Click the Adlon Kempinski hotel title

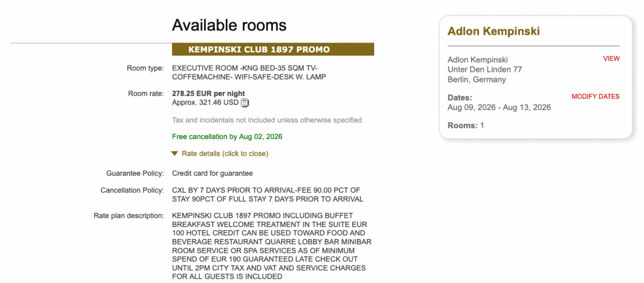pyautogui.click(x=494, y=31)
